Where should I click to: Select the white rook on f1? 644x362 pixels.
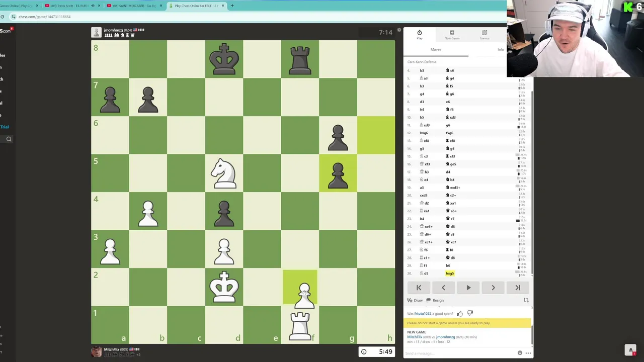coord(300,325)
